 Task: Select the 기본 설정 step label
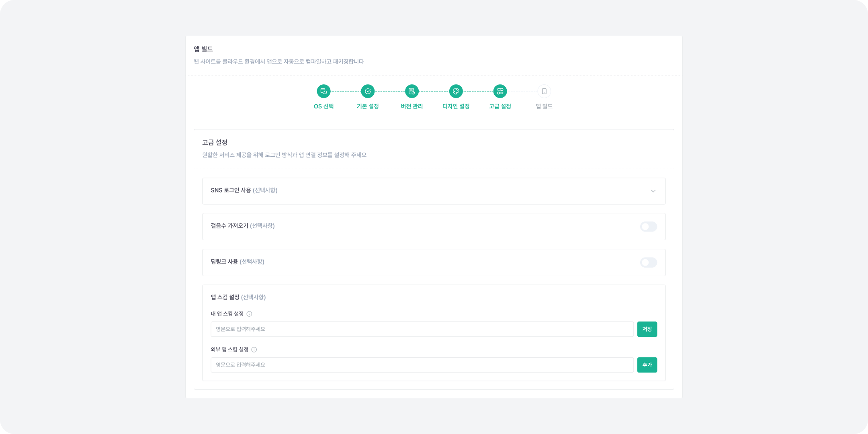(368, 106)
